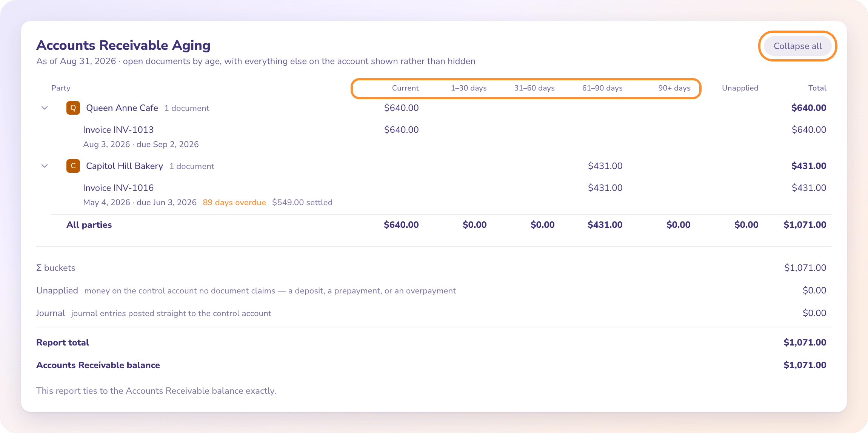Click the 89 days overdue label
The height and width of the screenshot is (433, 868).
click(234, 203)
